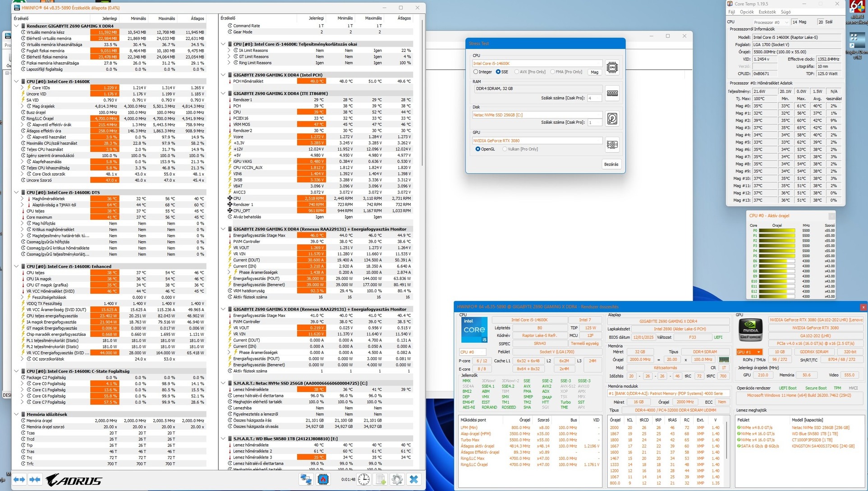Viewport: 868px width, 491px height.
Task: Select the SSE radio option
Action: tap(498, 72)
